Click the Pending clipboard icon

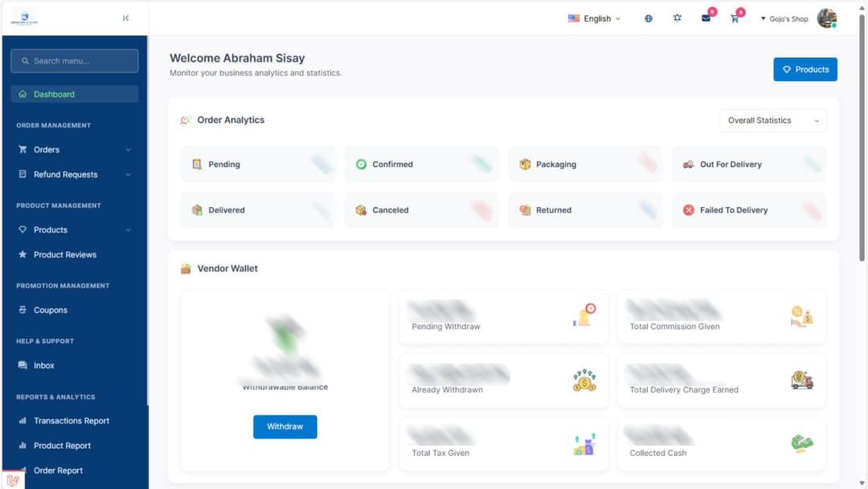pyautogui.click(x=197, y=164)
